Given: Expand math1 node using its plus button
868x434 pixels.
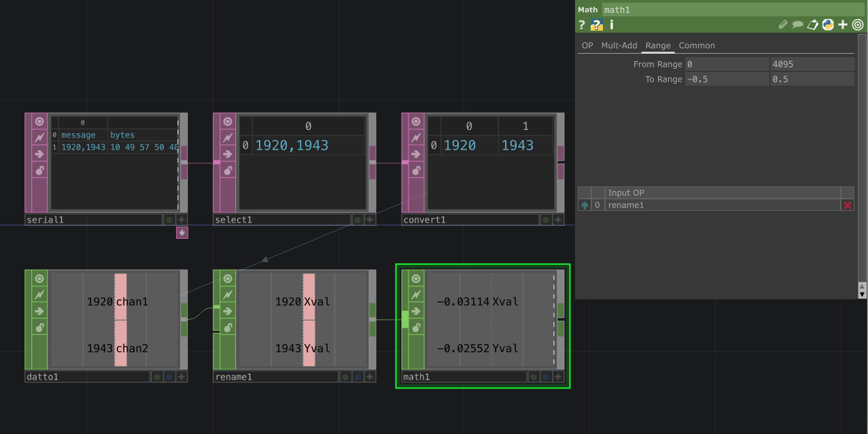Looking at the screenshot, I should [557, 376].
